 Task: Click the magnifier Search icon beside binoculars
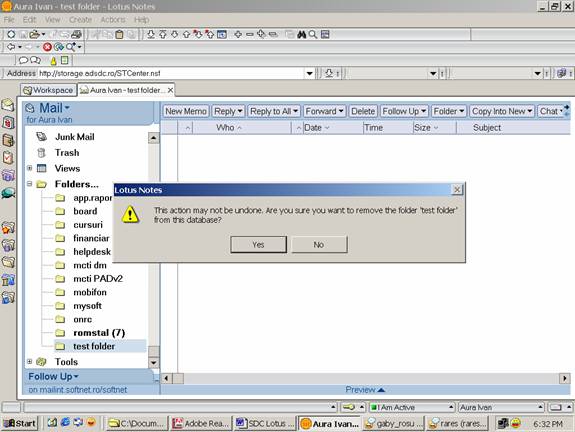coord(312,34)
